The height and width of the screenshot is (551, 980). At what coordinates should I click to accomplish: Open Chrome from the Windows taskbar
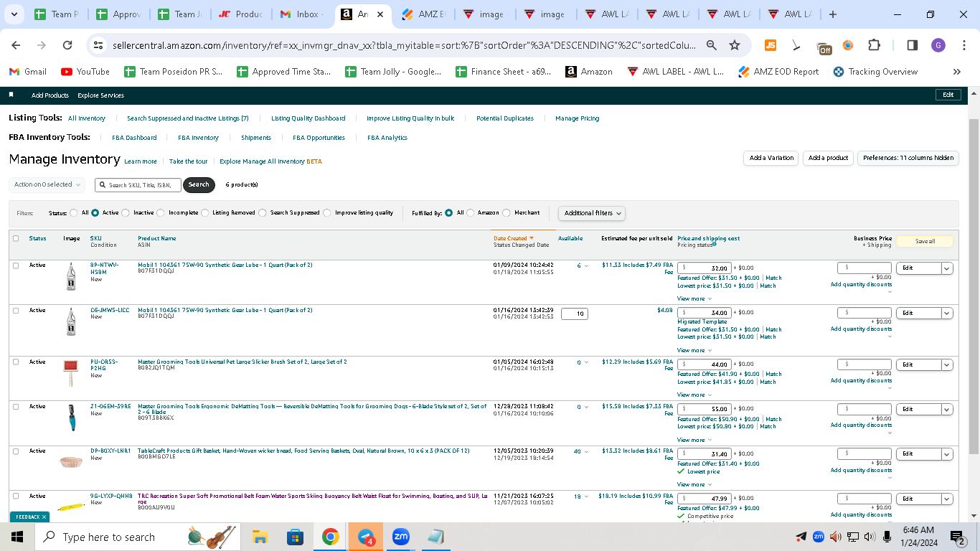[330, 537]
